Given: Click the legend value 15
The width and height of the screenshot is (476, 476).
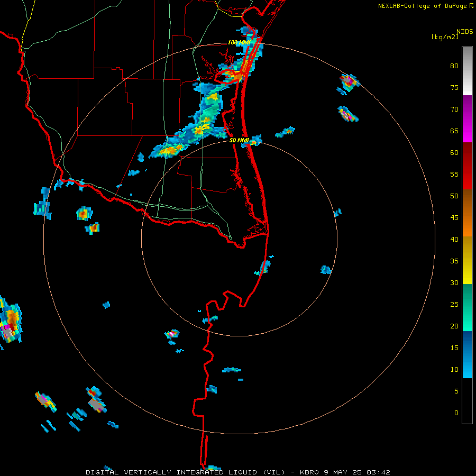Looking at the screenshot, I should click(454, 348).
